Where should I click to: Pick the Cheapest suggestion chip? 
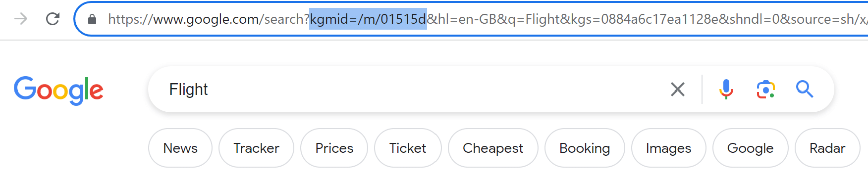tap(493, 148)
